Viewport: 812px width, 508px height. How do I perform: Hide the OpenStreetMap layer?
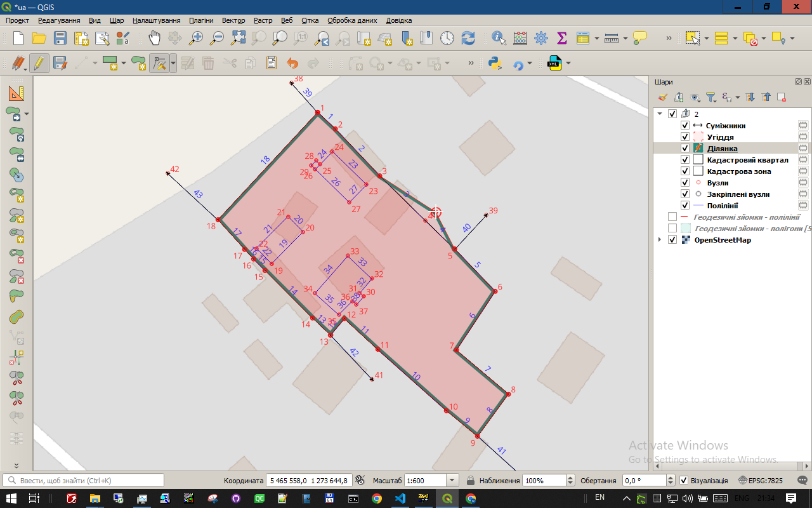click(672, 240)
